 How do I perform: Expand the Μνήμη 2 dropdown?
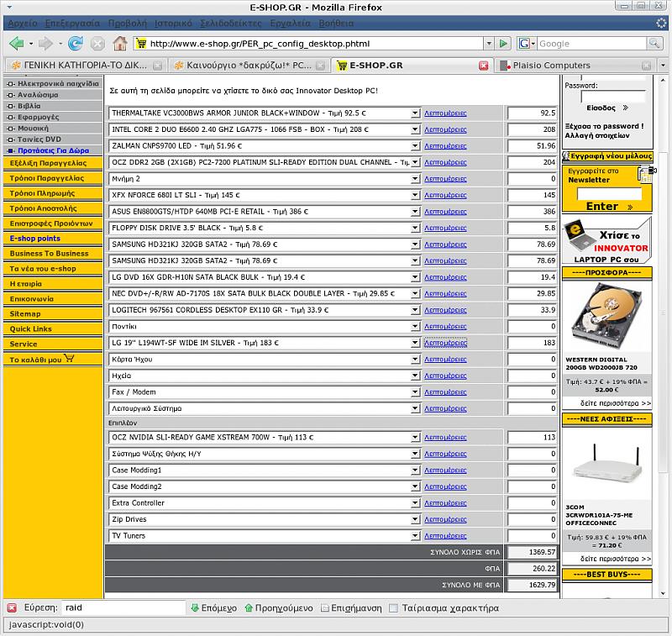click(x=414, y=179)
